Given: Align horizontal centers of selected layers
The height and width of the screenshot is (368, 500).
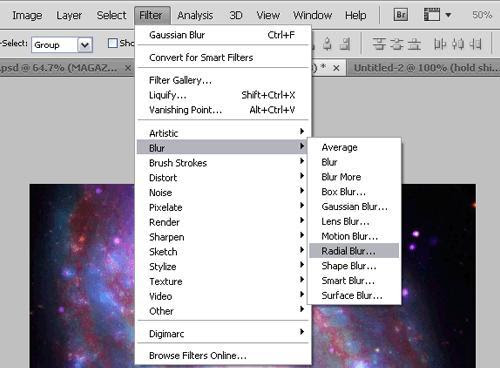Looking at the screenshot, I should 327,44.
